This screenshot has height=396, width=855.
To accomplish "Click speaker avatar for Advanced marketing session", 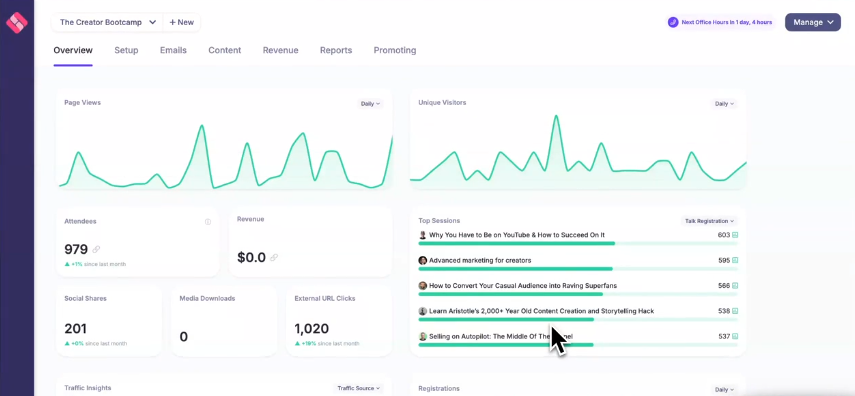I will click(x=423, y=260).
